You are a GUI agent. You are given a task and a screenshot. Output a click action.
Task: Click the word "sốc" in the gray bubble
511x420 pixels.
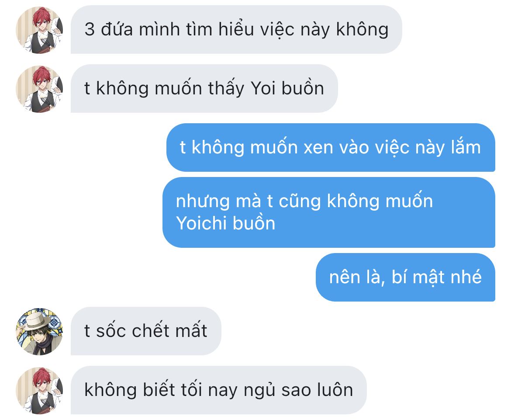[x=110, y=331]
